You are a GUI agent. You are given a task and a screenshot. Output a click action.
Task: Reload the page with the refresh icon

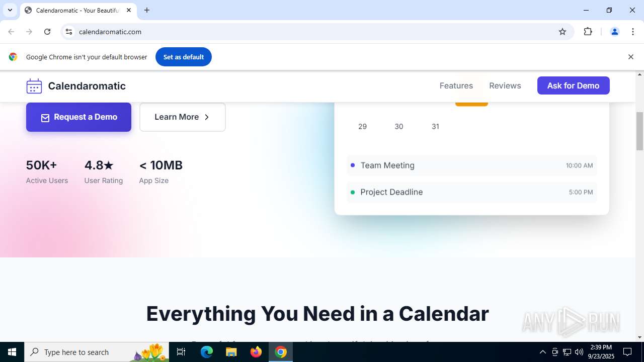47,32
